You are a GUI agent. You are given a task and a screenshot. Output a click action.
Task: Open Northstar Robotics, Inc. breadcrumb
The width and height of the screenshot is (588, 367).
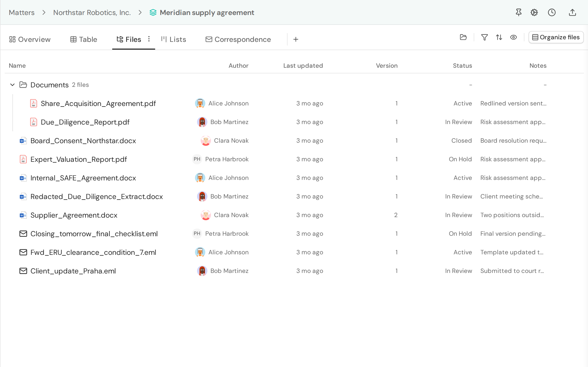click(92, 12)
